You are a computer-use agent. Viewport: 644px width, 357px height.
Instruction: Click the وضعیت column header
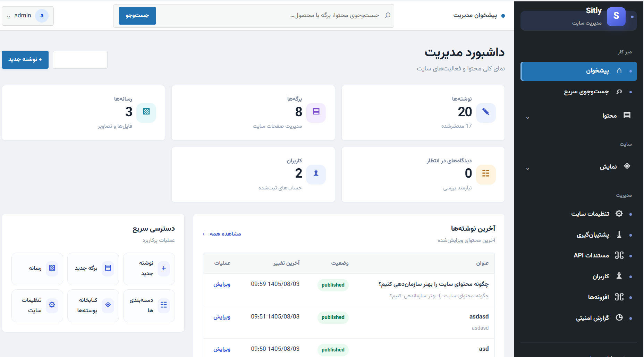click(340, 263)
